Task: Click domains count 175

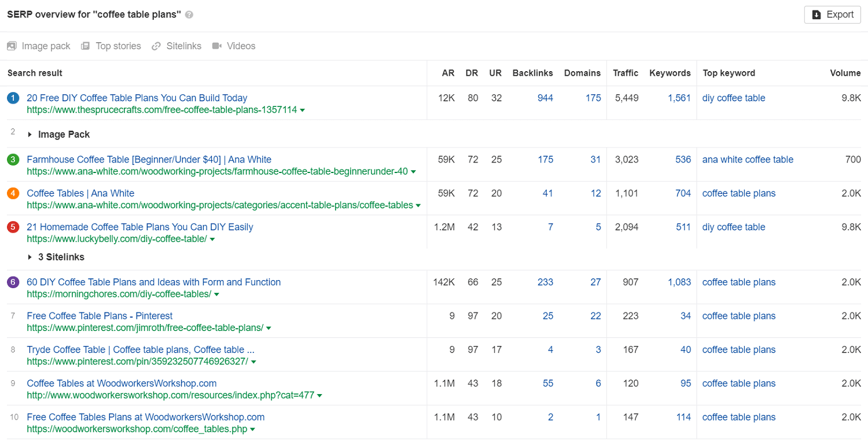Action: click(593, 98)
